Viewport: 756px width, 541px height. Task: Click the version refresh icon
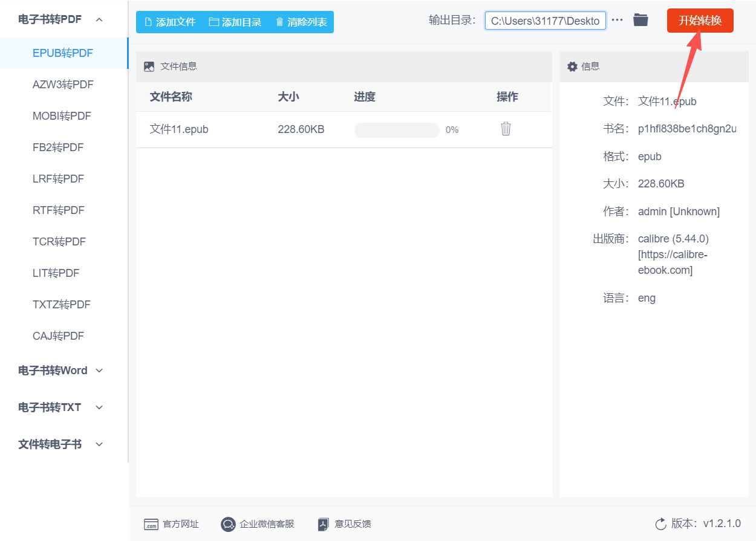pos(660,523)
